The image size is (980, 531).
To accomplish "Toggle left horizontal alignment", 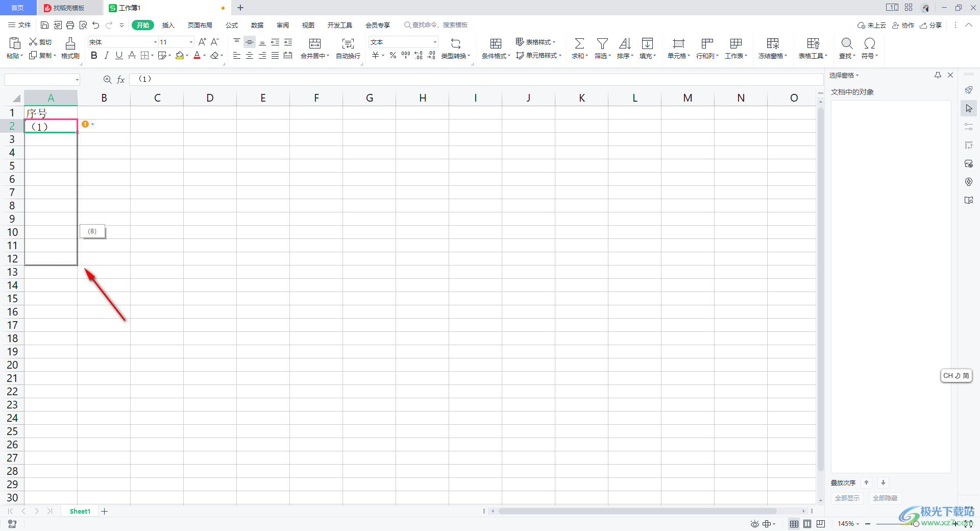I will 237,55.
